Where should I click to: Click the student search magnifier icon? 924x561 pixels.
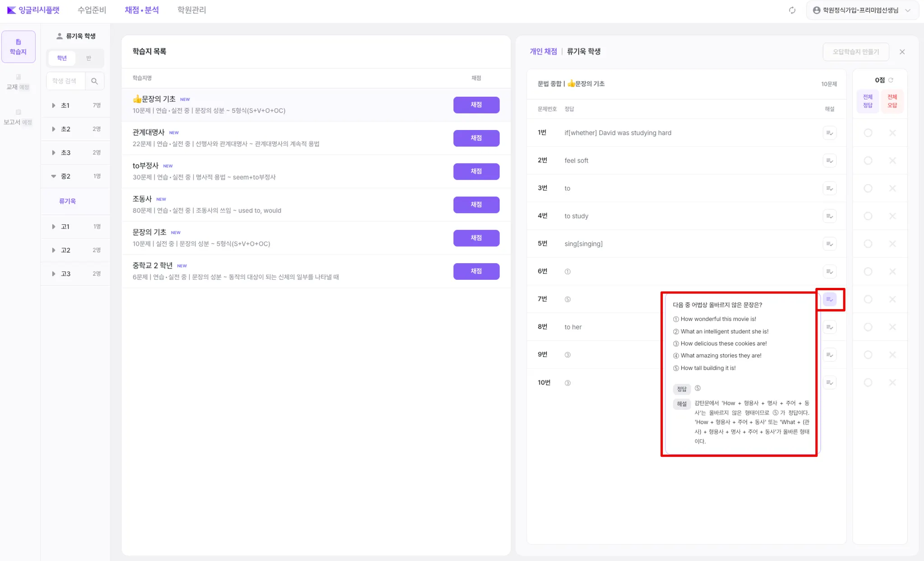coord(94,81)
